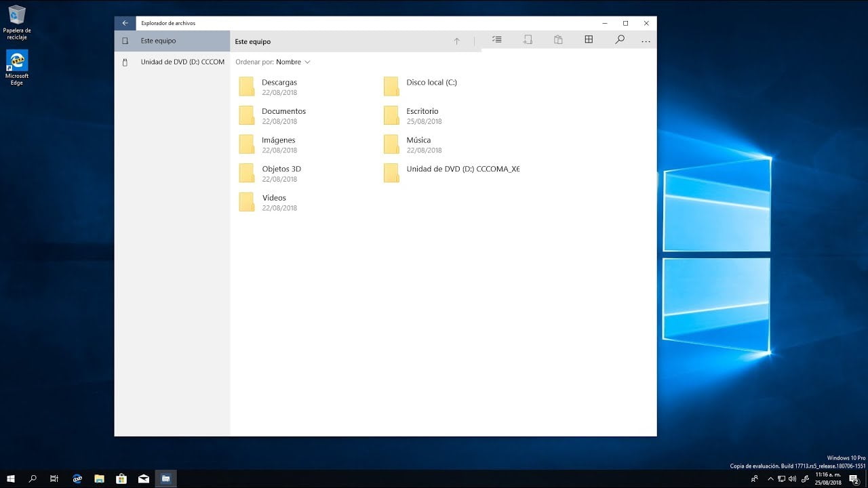Show hidden icons in the system tray
The height and width of the screenshot is (488, 868).
771,479
